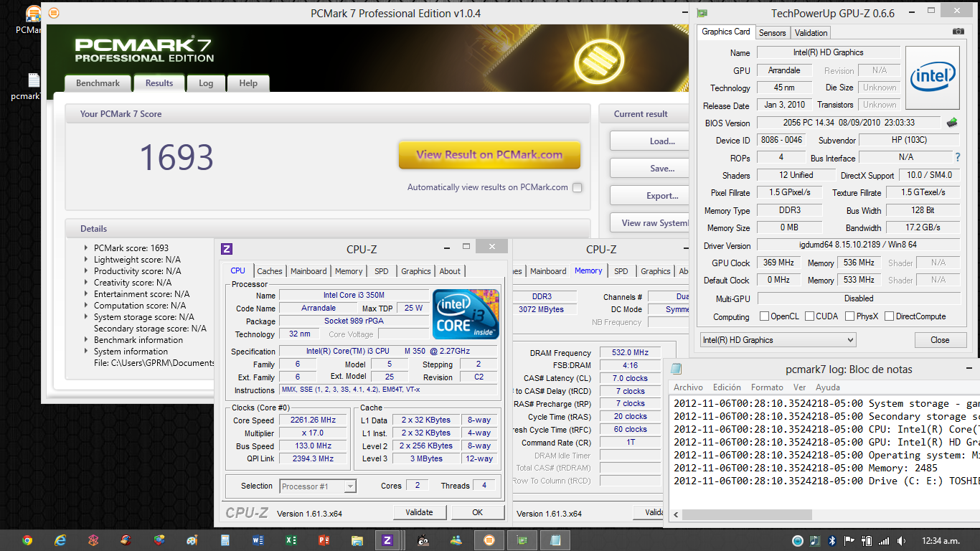980x551 pixels.
Task: Click the BIOS save chip icon in GPU-Z
Action: [952, 122]
